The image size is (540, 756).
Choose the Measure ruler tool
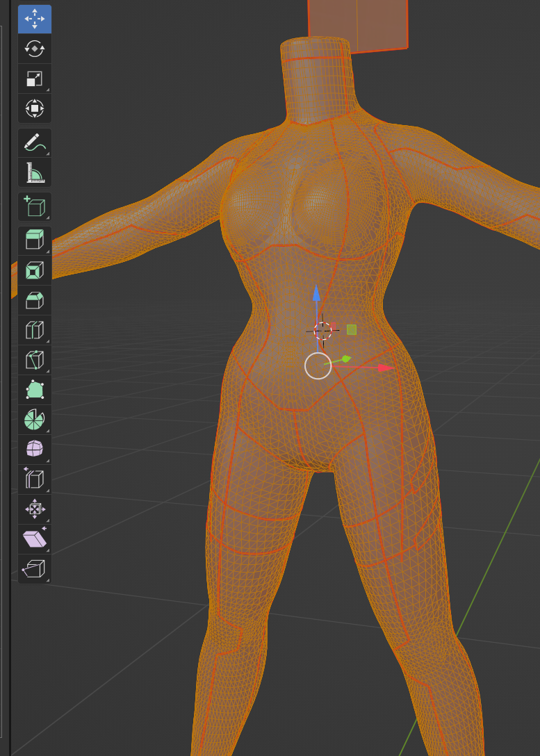point(35,172)
